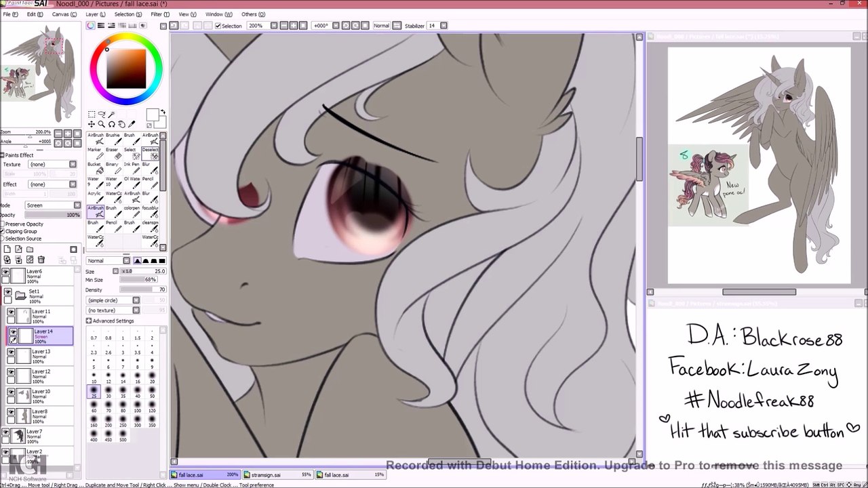Toggle visibility of Layer13

[x=12, y=352]
